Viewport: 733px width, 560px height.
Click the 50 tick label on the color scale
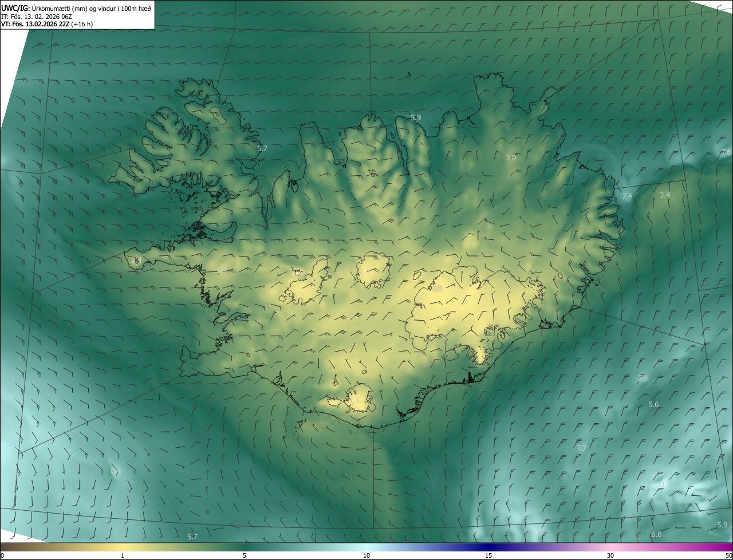tap(728, 555)
